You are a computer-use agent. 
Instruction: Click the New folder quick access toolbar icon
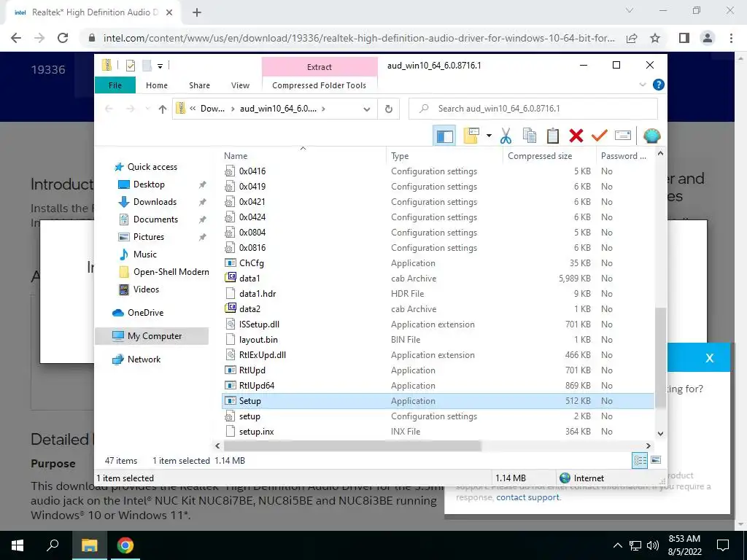tap(147, 66)
